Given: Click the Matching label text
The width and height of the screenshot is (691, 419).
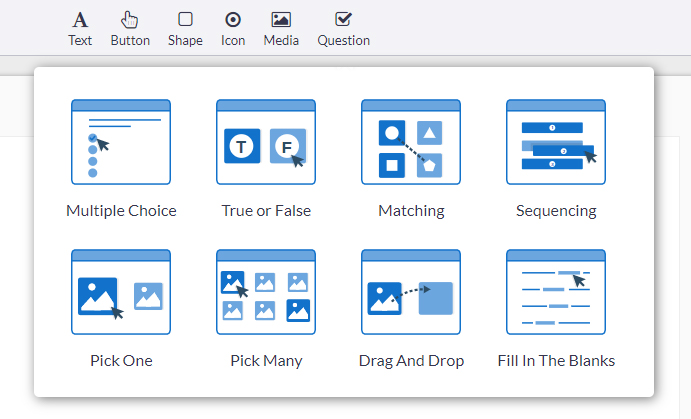Looking at the screenshot, I should point(411,211).
